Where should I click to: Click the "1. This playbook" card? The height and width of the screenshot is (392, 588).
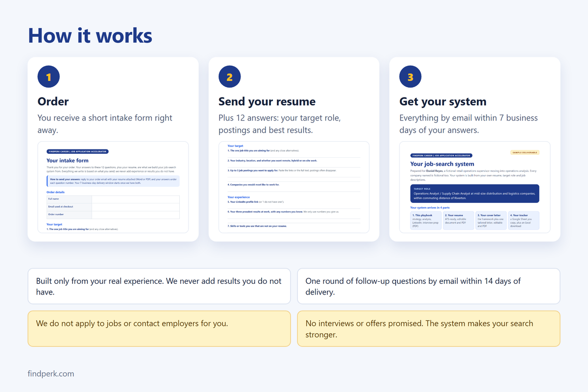(426, 220)
